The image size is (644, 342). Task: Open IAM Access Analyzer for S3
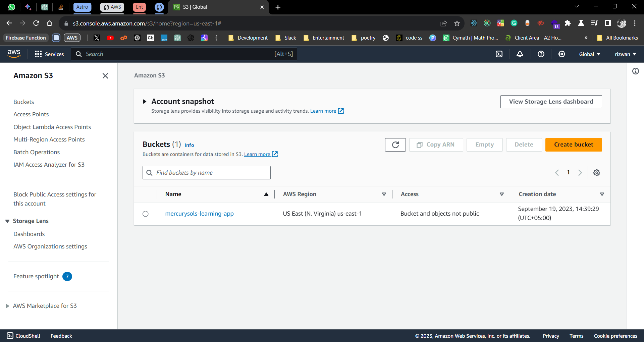click(49, 165)
